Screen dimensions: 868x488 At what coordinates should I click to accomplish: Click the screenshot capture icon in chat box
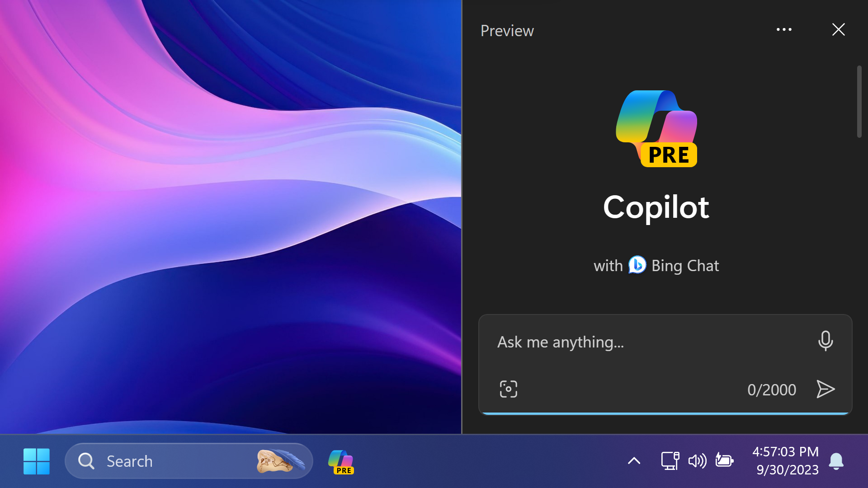point(509,389)
